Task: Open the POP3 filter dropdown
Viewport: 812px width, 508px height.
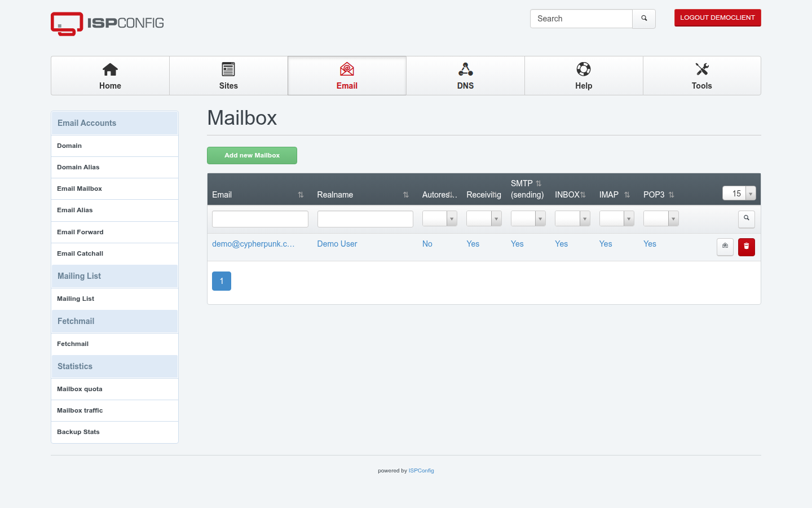Action: coord(661,218)
